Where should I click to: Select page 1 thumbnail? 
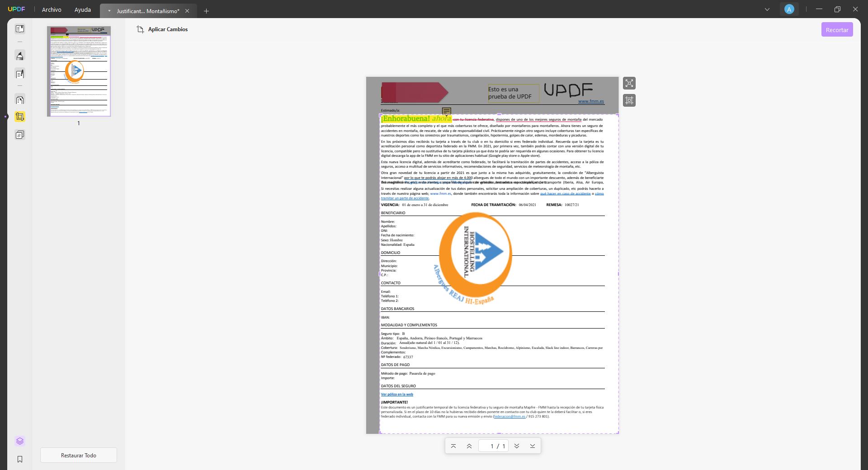(79, 71)
